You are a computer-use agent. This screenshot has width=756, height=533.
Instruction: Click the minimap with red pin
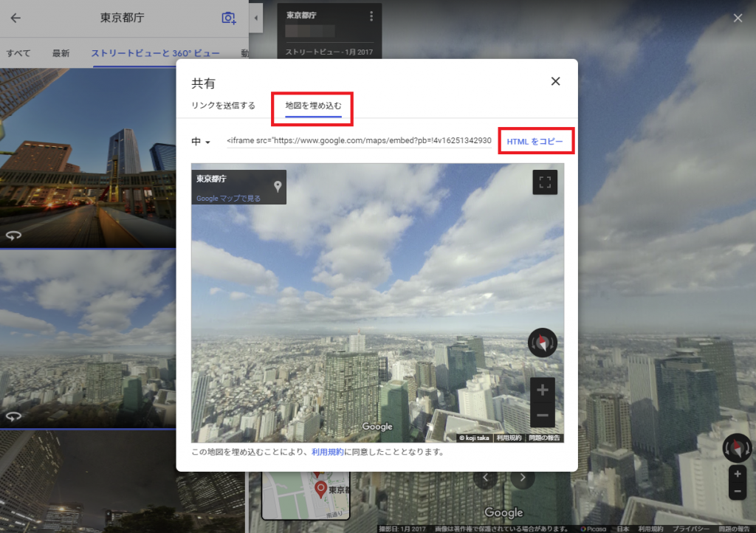tap(306, 495)
